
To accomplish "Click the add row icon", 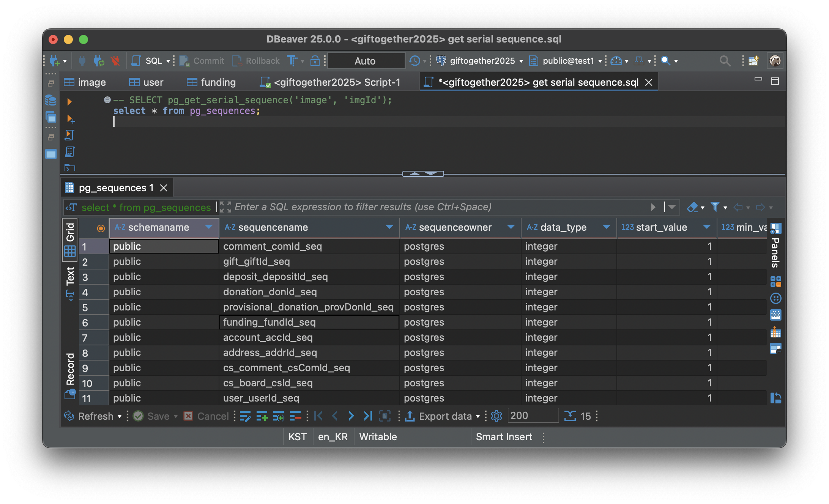I will pyautogui.click(x=262, y=416).
